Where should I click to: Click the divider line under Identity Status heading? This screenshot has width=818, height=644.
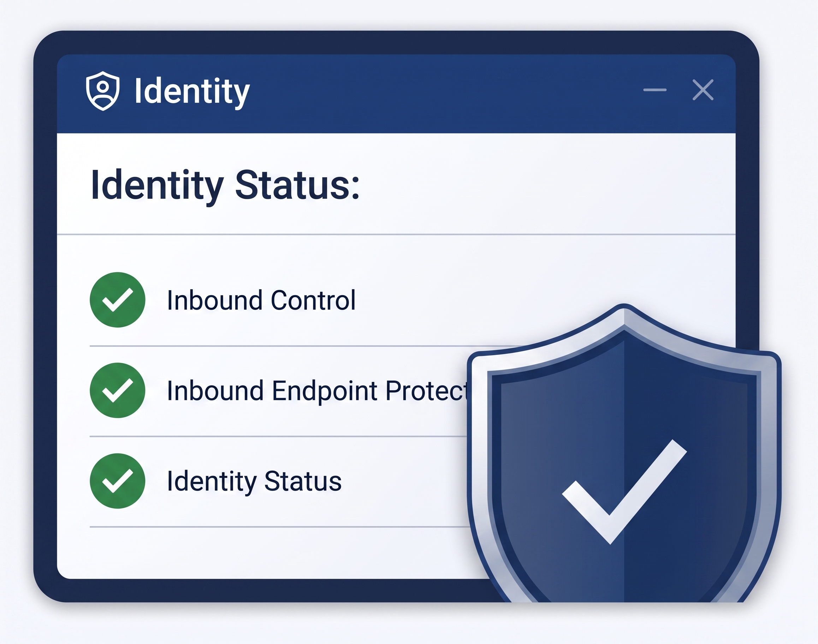pyautogui.click(x=396, y=234)
